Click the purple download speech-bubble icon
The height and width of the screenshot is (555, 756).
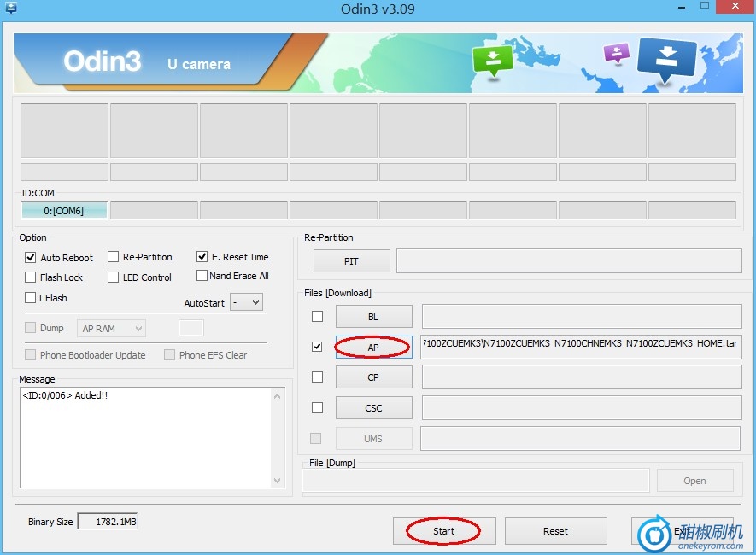pyautogui.click(x=616, y=54)
